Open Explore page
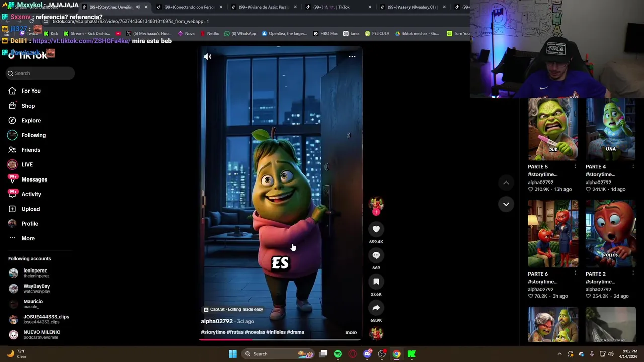 [x=24, y=121]
